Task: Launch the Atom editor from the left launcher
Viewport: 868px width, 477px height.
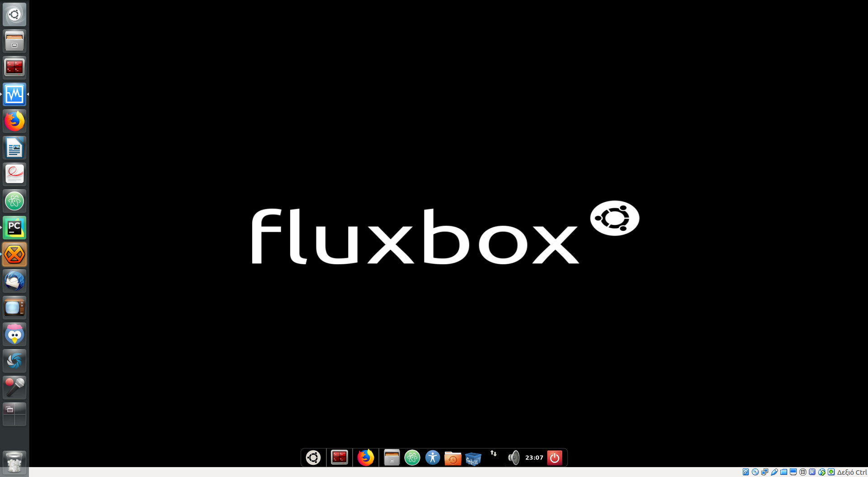Action: point(14,201)
